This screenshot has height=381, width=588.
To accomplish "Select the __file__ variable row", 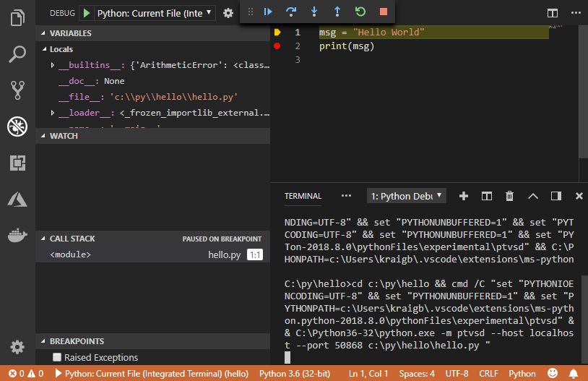I will point(152,97).
